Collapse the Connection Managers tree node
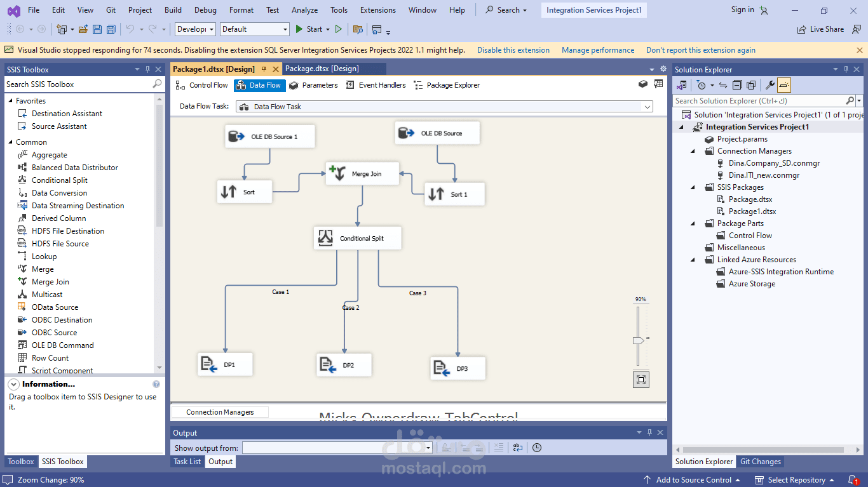Viewport: 868px width, 487px height. tap(693, 151)
